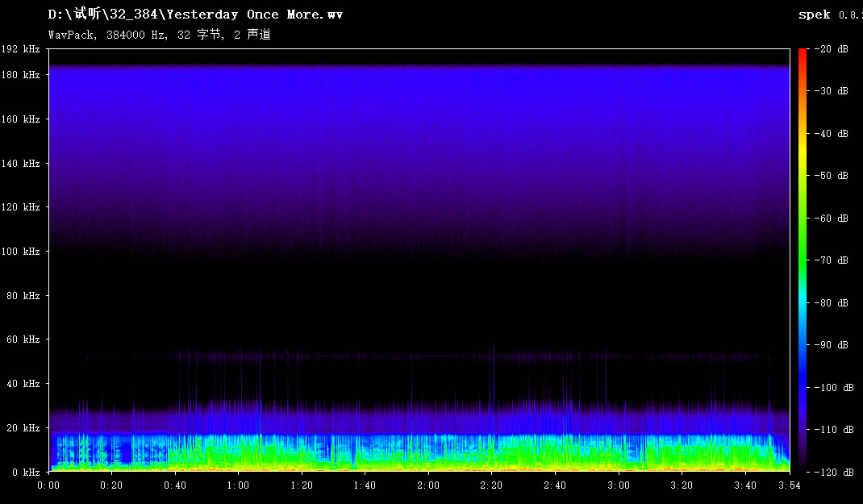
Task: Click the WavPack 384000 Hz format info line
Action: [x=159, y=35]
